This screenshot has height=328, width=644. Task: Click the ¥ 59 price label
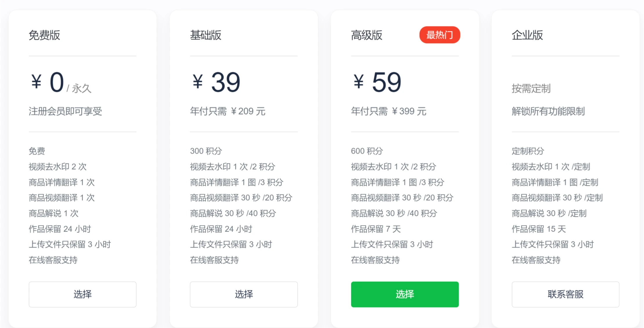tap(376, 82)
